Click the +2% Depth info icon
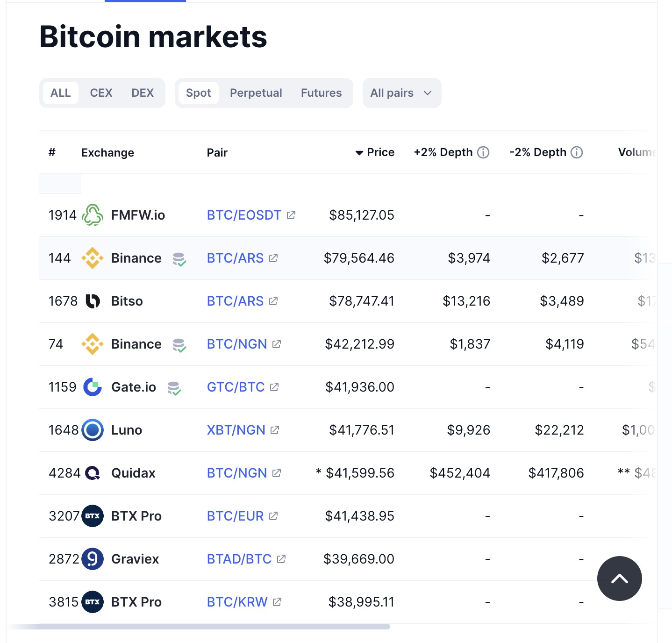Screen dimensions: 672x643 point(483,152)
